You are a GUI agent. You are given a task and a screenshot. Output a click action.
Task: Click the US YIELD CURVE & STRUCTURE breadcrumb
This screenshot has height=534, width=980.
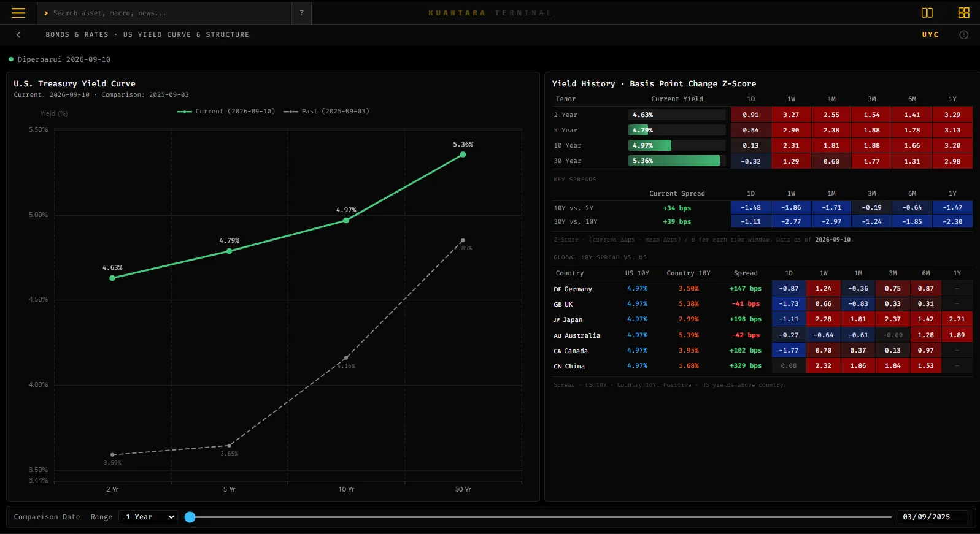(x=186, y=35)
